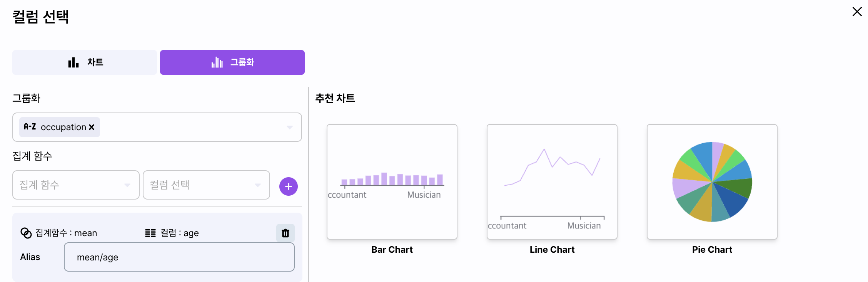The image size is (868, 282).
Task: Choose the Line Chart recommendation thumbnail
Action: pyautogui.click(x=552, y=182)
